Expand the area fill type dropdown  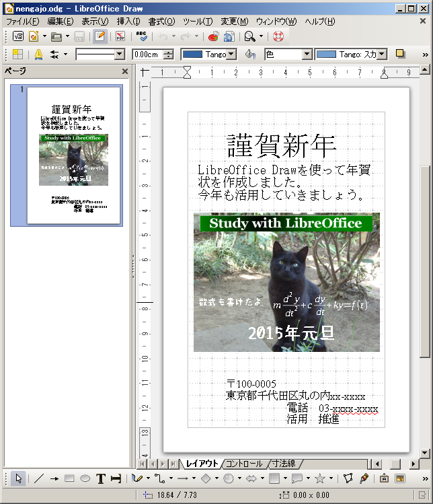coord(307,55)
